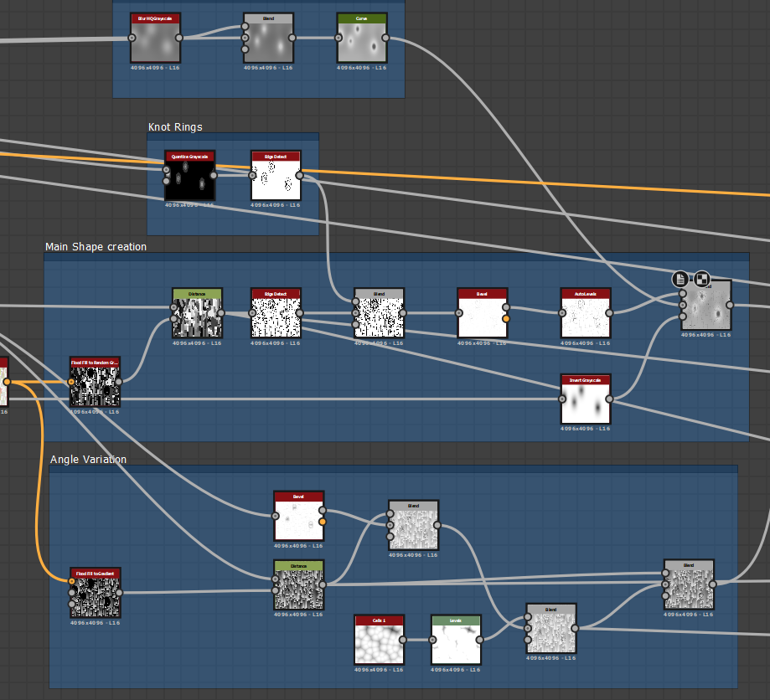770x700 pixels.
Task: Select the AutoLevels node
Action: tap(586, 313)
